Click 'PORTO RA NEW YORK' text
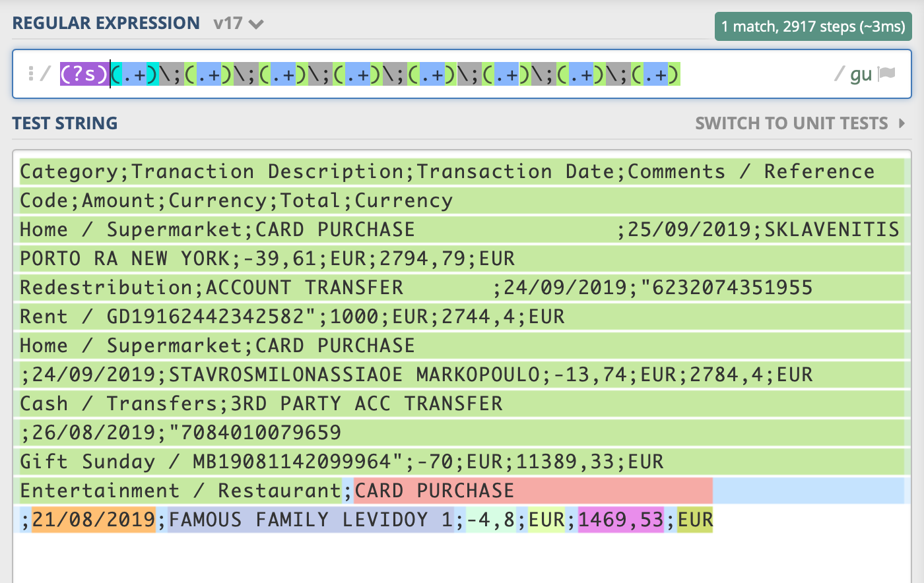 click(x=125, y=259)
